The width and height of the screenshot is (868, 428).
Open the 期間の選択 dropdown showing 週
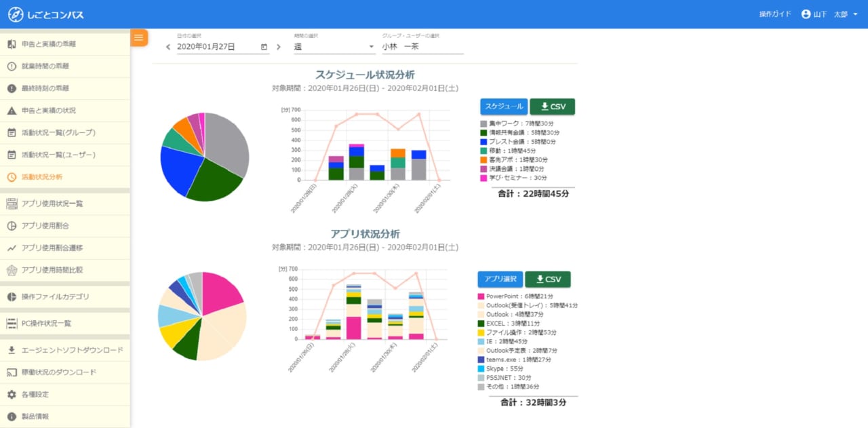[x=334, y=47]
